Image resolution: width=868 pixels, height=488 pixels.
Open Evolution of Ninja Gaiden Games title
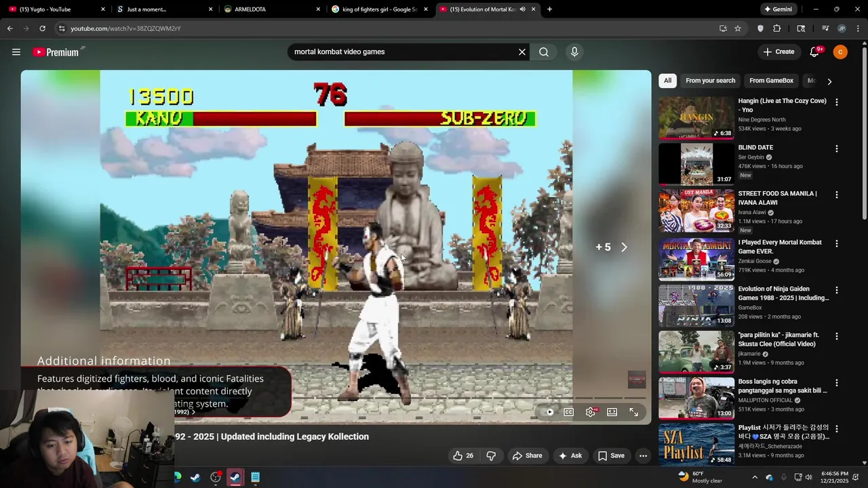click(783, 293)
